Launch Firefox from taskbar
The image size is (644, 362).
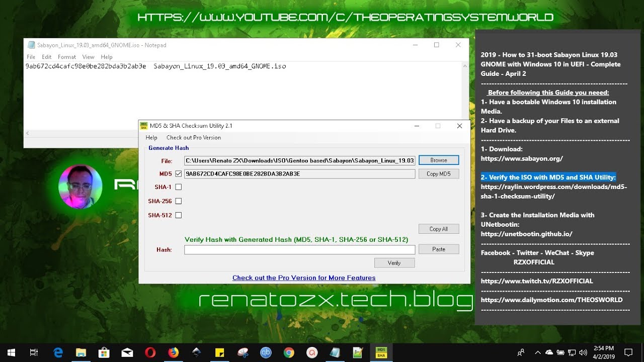click(x=174, y=352)
